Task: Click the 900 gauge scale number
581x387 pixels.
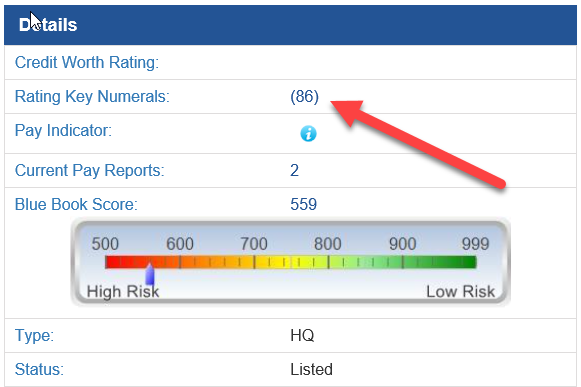Action: (402, 244)
